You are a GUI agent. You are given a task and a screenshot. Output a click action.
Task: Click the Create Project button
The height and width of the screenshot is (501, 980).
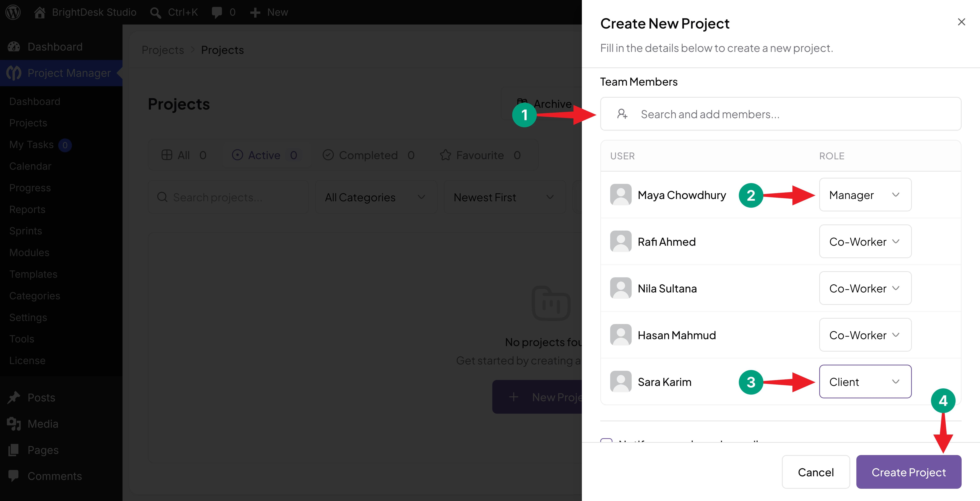[x=908, y=472]
